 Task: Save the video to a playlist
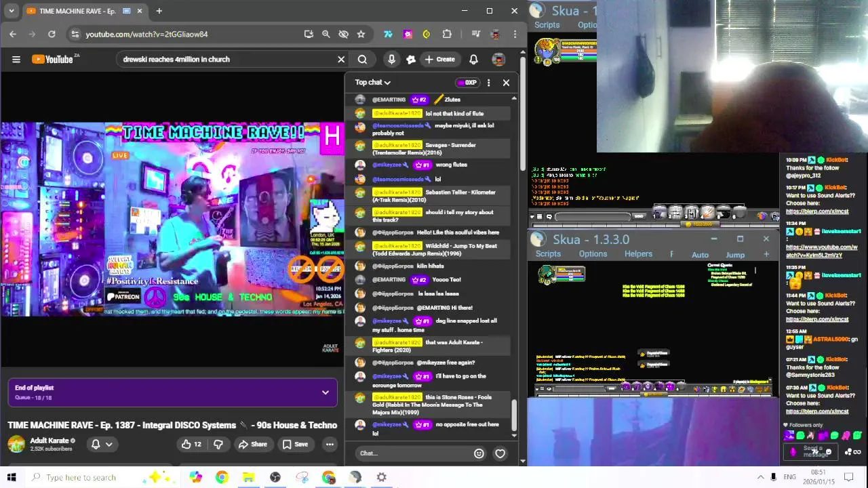coord(295,445)
